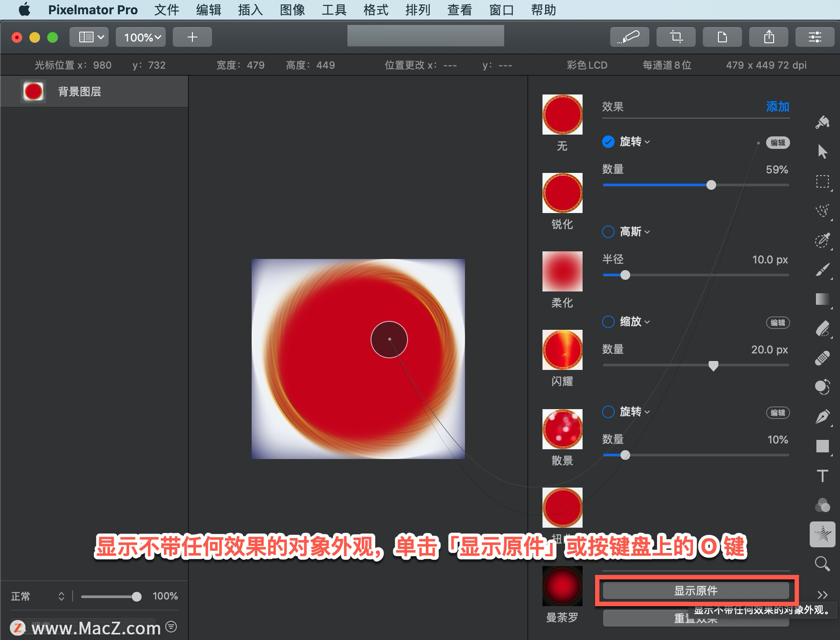The width and height of the screenshot is (840, 640).
Task: Click the brush stroke toolbar icon
Action: tap(629, 37)
